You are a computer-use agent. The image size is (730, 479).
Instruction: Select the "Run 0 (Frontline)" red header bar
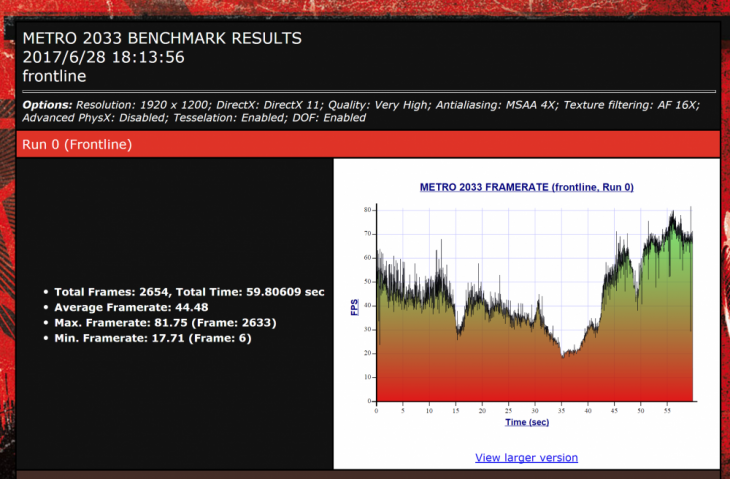[77, 145]
